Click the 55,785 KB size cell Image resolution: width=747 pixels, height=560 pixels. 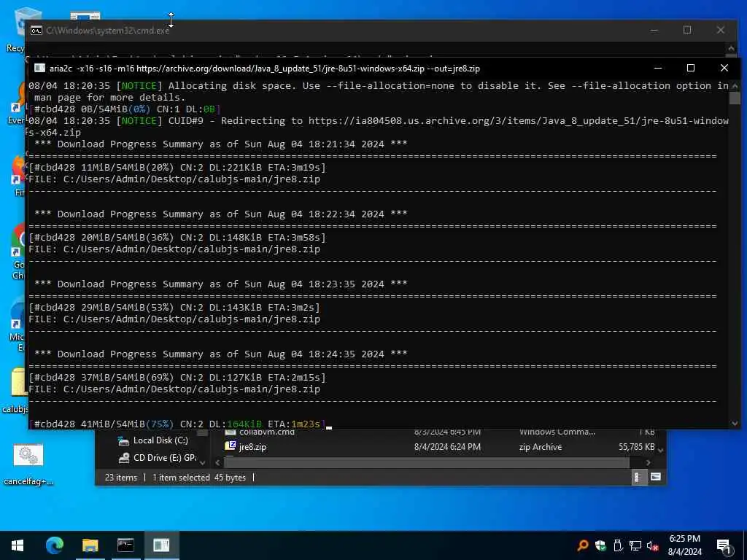coord(636,447)
